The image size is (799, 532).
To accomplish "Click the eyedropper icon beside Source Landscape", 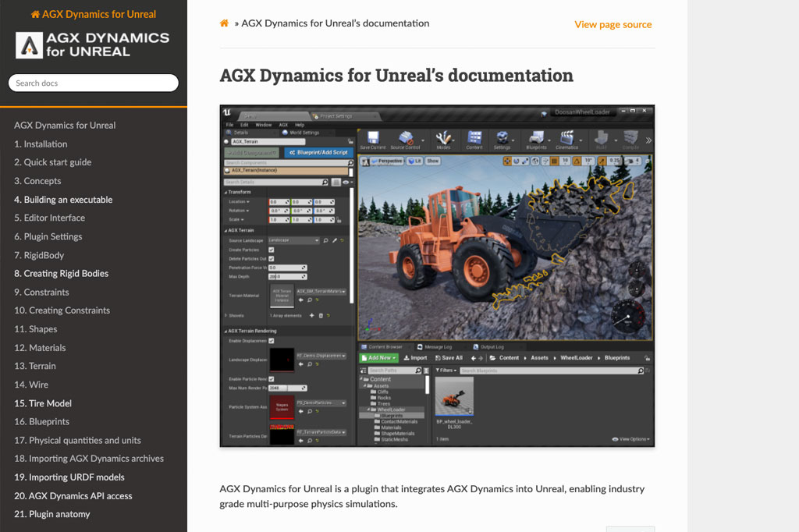I will 335,240.
